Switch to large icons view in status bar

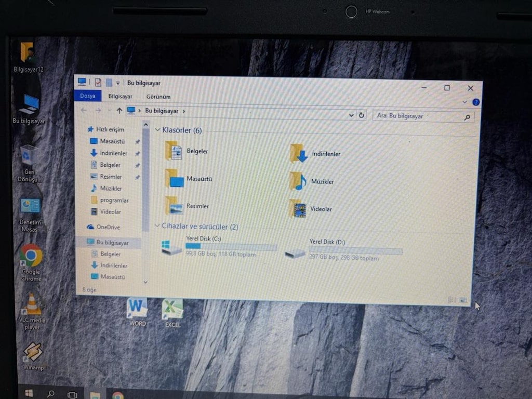click(x=463, y=300)
